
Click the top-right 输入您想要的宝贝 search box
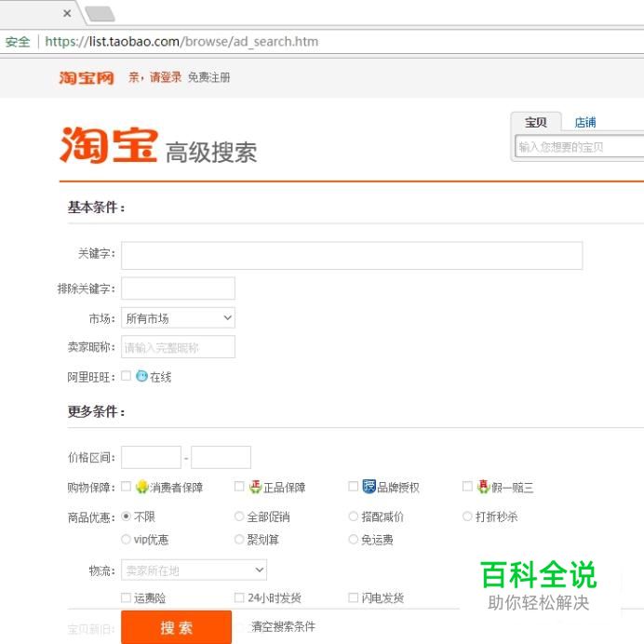tap(580, 146)
